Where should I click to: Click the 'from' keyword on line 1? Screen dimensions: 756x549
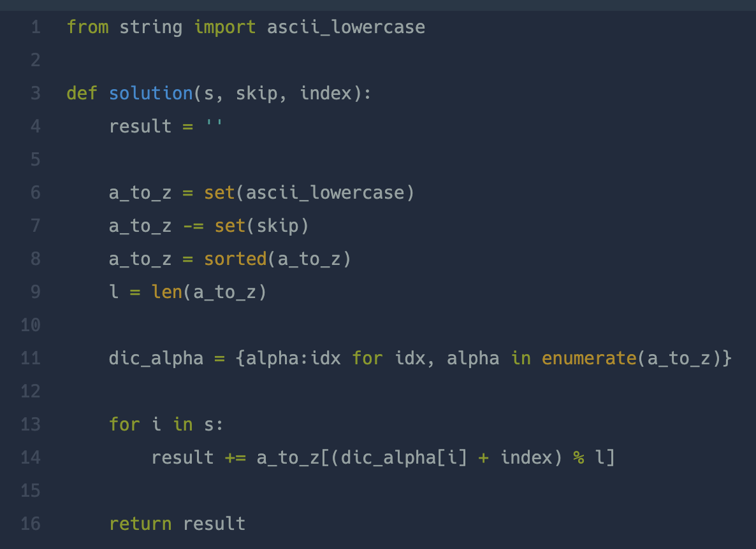pyautogui.click(x=87, y=27)
